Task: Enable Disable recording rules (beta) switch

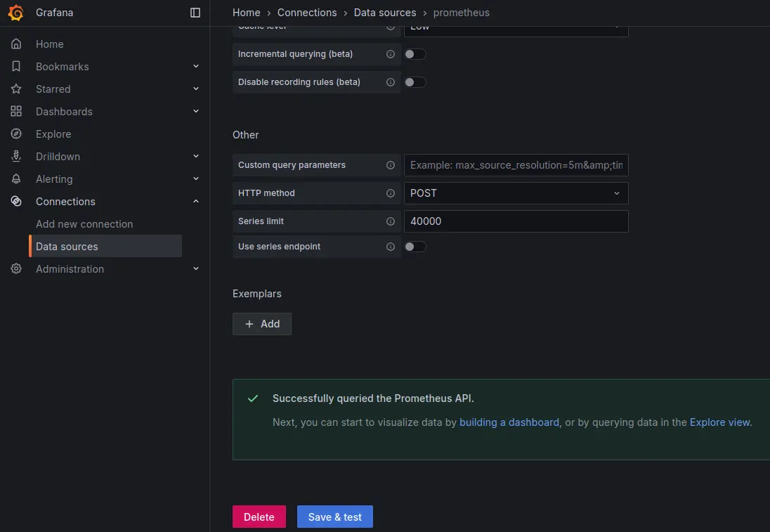Action: (415, 82)
